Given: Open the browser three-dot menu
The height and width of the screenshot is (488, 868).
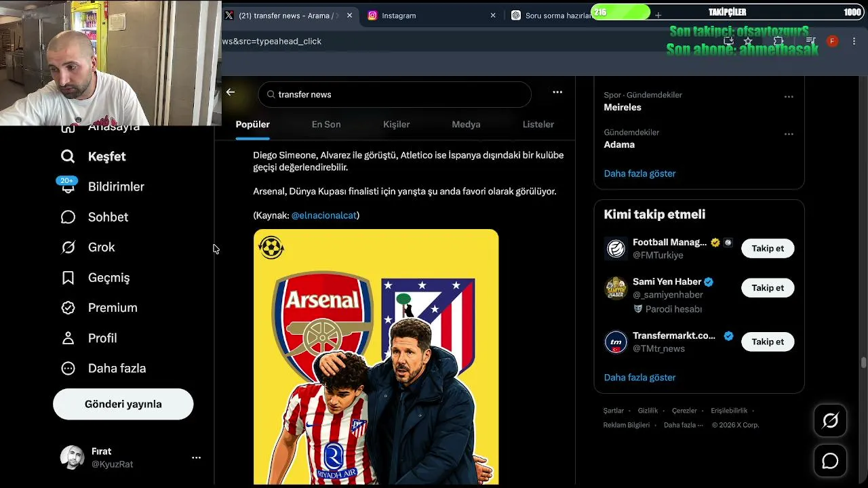Looking at the screenshot, I should pyautogui.click(x=854, y=41).
